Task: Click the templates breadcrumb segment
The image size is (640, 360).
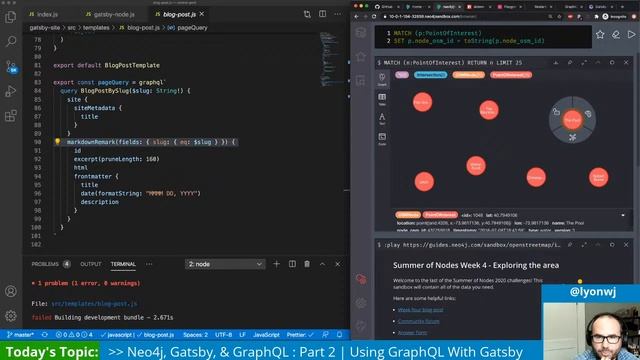Action: [x=96, y=28]
